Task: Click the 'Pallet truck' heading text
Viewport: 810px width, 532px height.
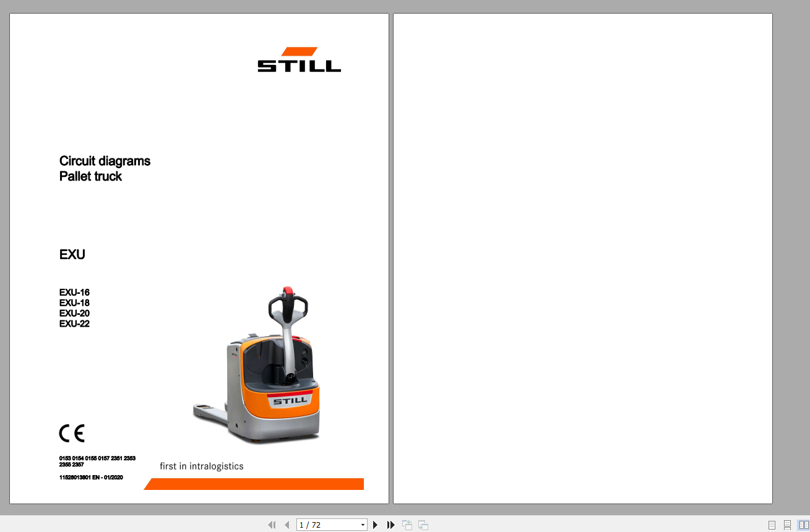Action: tap(90, 176)
